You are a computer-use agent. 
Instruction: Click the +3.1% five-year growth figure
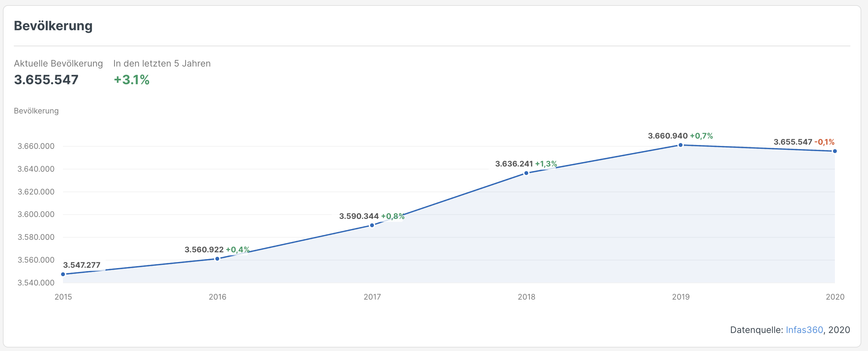131,80
